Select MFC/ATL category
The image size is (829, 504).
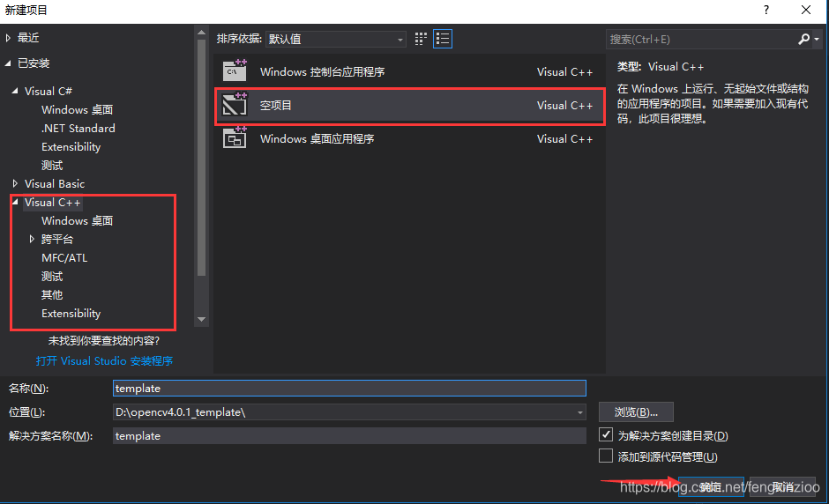coord(64,258)
